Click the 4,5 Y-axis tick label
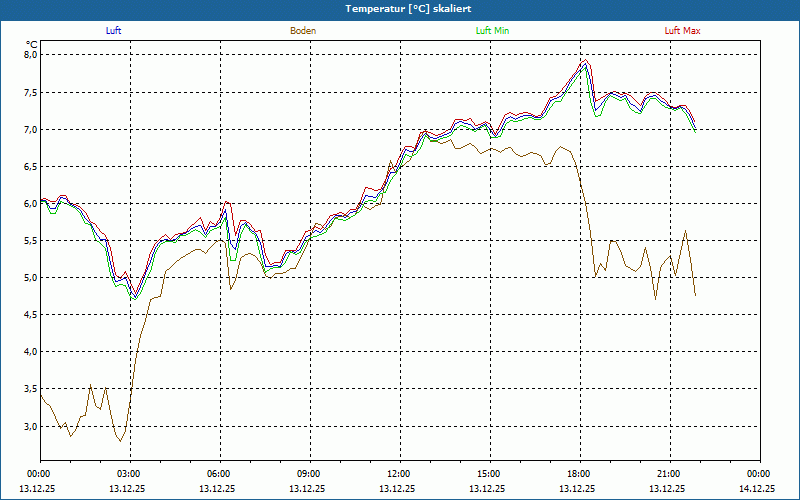Image resolution: width=800 pixels, height=500 pixels. (30, 314)
